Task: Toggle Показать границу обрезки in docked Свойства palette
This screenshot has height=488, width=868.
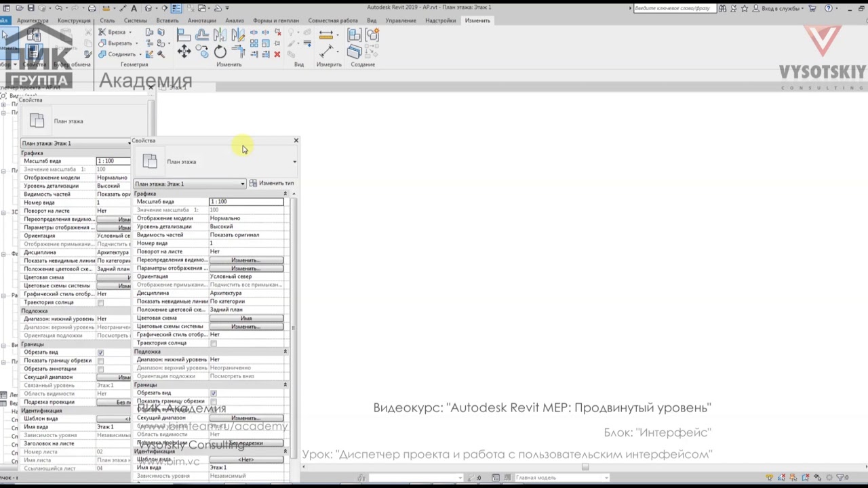Action: point(100,361)
